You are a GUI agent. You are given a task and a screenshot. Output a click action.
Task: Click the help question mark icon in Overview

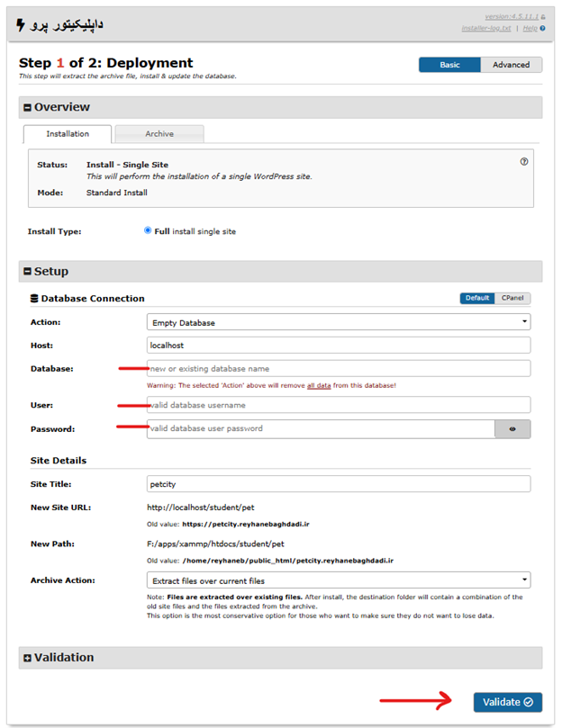click(524, 162)
